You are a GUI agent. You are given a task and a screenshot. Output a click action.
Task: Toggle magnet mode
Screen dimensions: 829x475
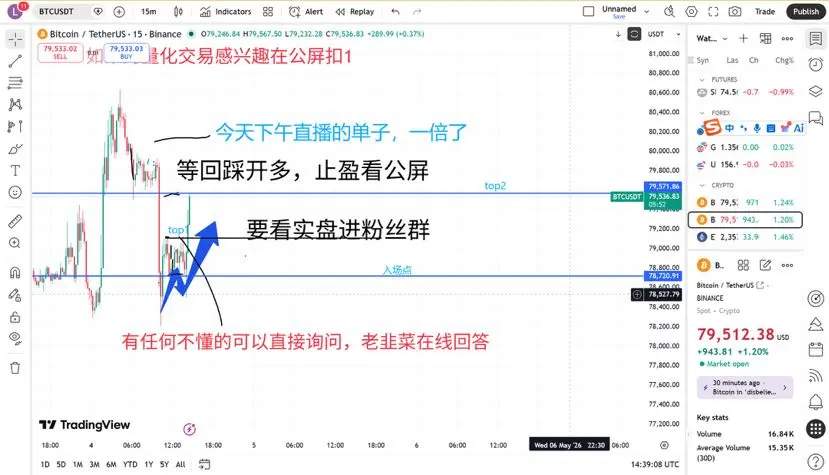pos(15,272)
